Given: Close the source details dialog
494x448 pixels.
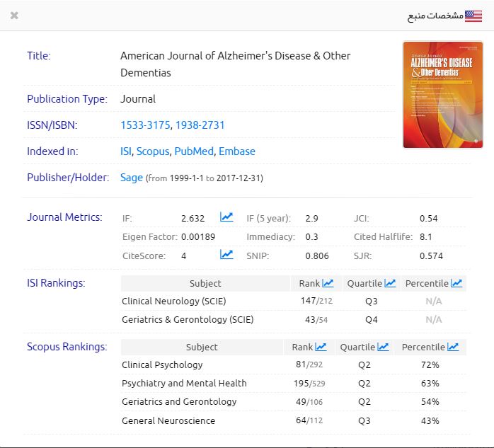Looking at the screenshot, I should click(15, 16).
